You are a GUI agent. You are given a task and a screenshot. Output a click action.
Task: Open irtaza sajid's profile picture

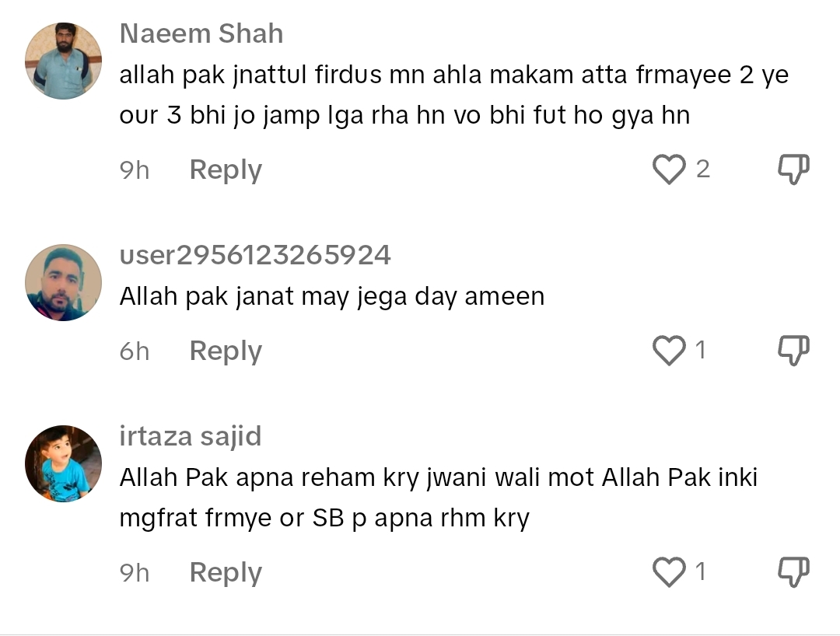point(63,463)
